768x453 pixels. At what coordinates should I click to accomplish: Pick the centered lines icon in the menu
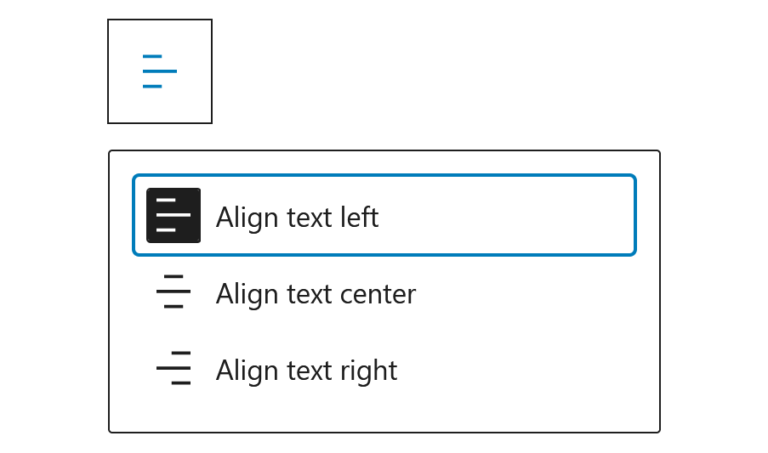[x=173, y=291]
